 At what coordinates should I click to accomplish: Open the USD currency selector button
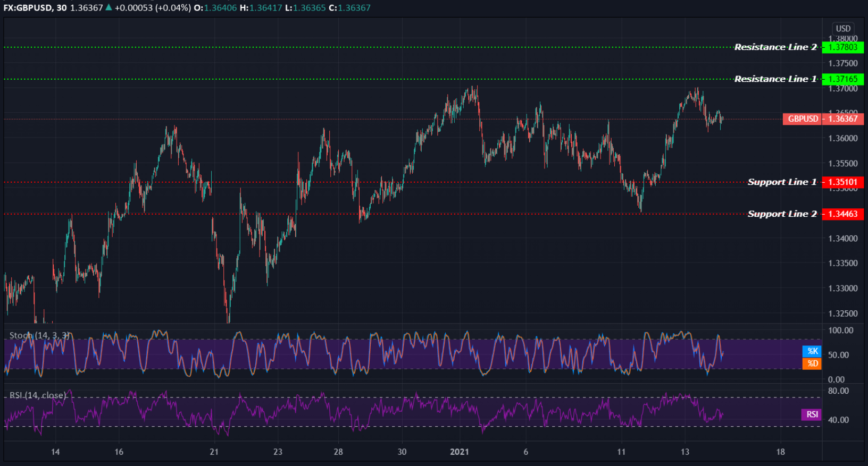pyautogui.click(x=843, y=29)
